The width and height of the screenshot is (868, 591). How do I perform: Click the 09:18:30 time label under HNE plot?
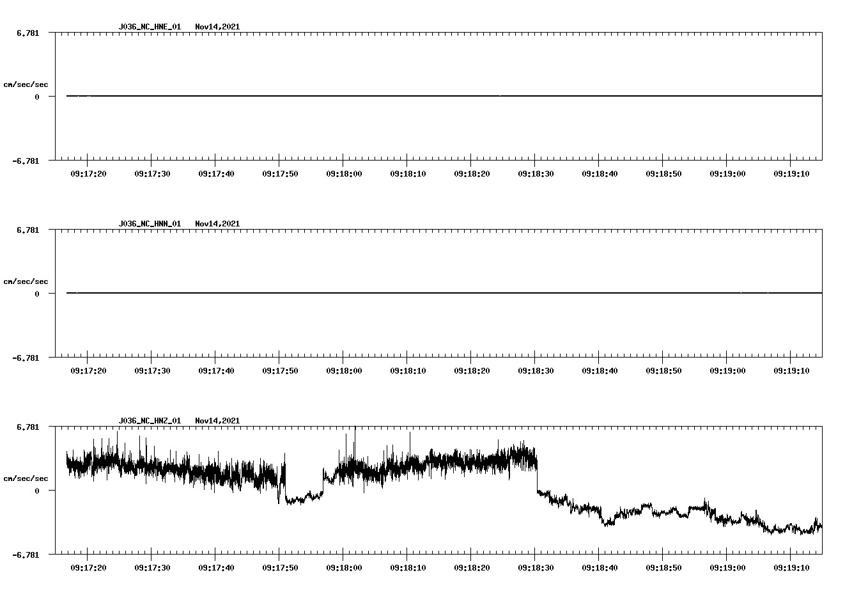(x=536, y=174)
